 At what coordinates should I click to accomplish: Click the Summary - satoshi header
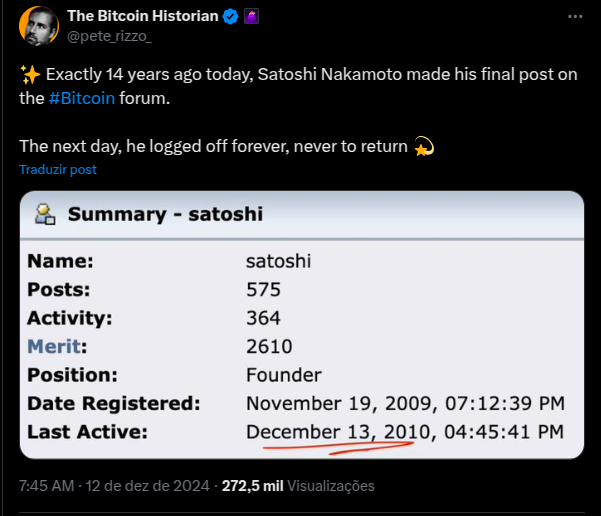(x=165, y=214)
